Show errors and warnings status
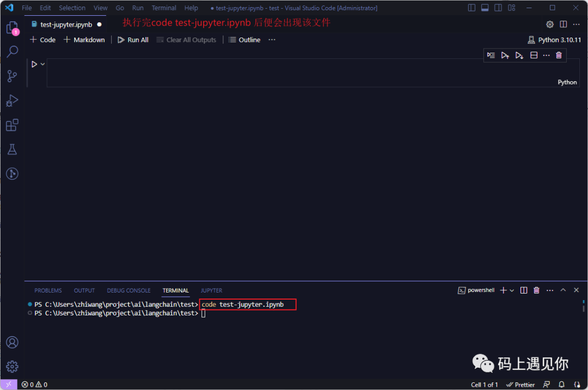Viewport: 588px width, 390px height. tap(34, 385)
